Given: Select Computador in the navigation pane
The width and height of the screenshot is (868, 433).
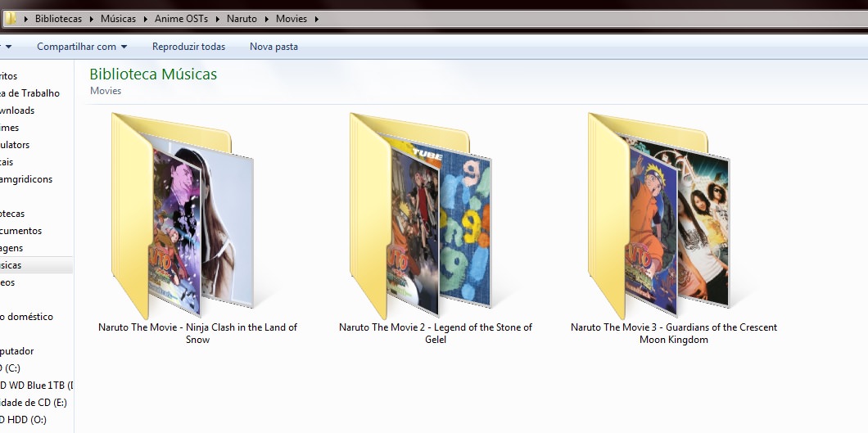Looking at the screenshot, I should tap(17, 350).
